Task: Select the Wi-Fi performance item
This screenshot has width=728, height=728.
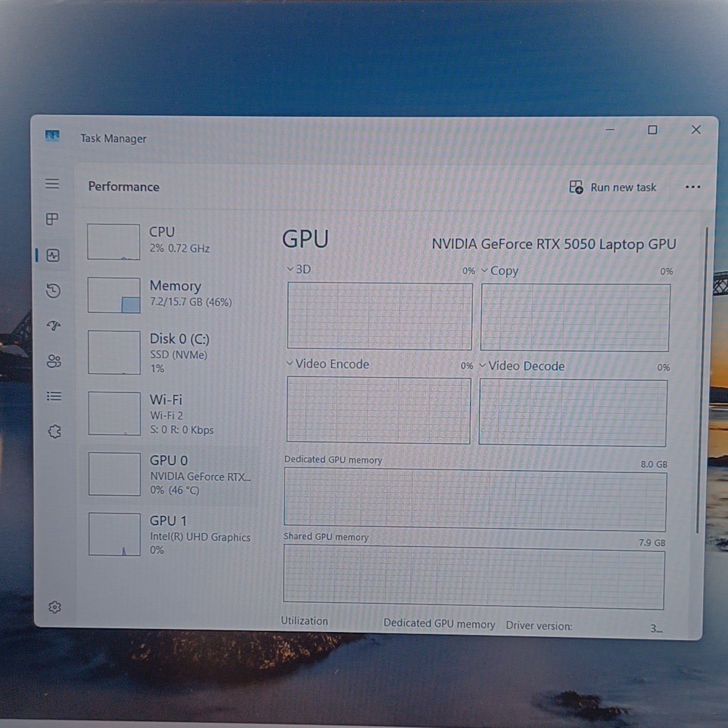Action: 170,414
